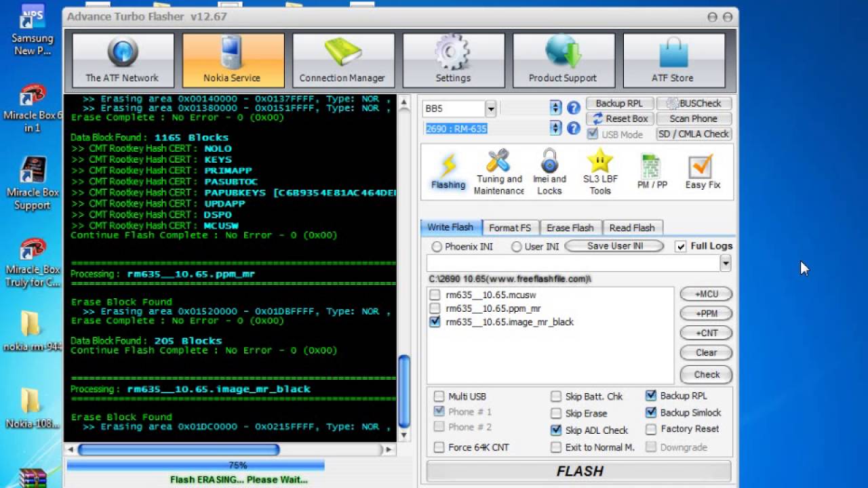868x488 pixels.
Task: Click the Clear file list button
Action: [x=707, y=353]
